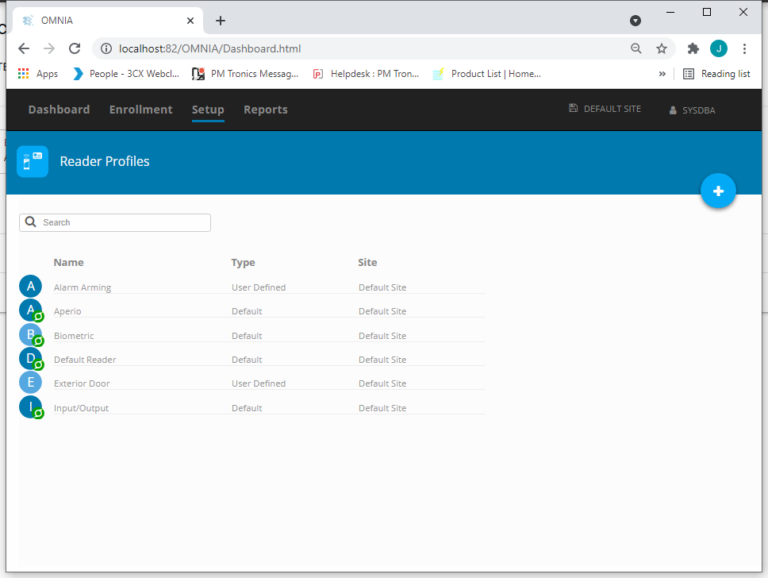Click the Input/Output profile avatar icon
This screenshot has width=768, height=578.
(31, 408)
